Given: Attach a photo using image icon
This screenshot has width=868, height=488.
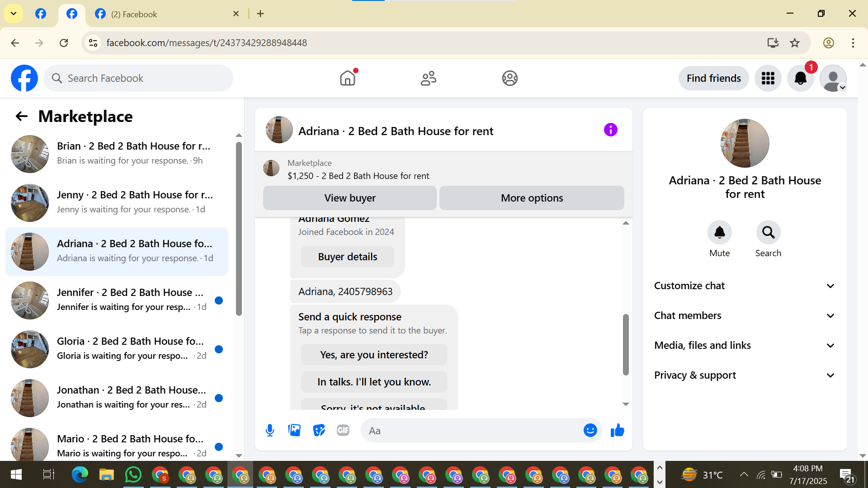Looking at the screenshot, I should (294, 430).
